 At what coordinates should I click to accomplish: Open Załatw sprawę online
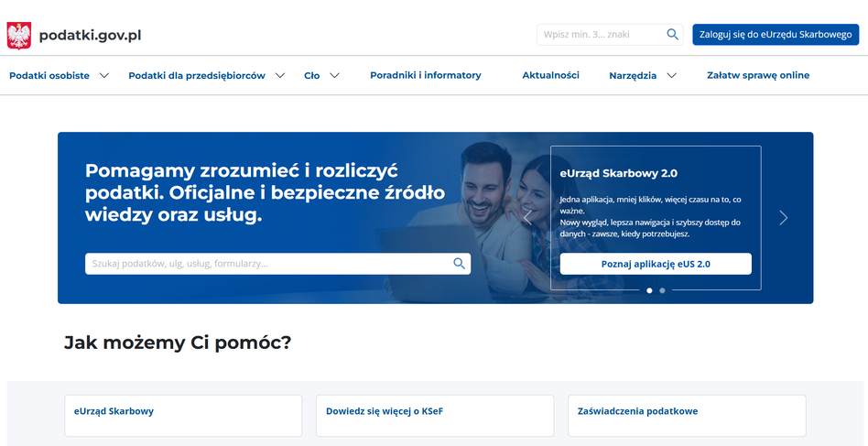(758, 75)
